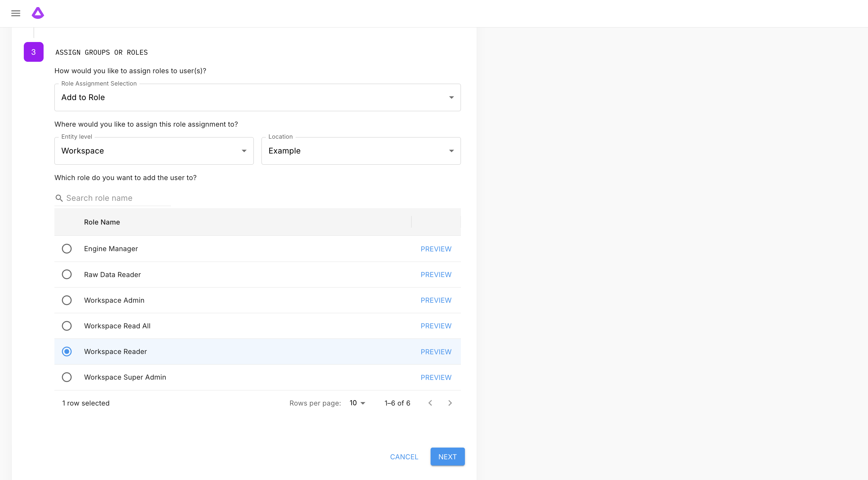Click the Role Name column header

click(x=102, y=222)
